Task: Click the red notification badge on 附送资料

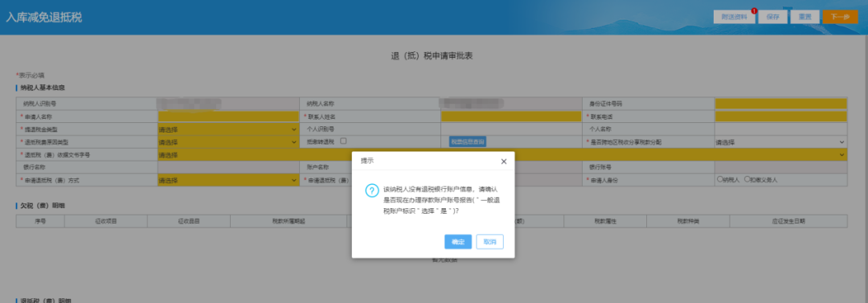Action: click(754, 10)
